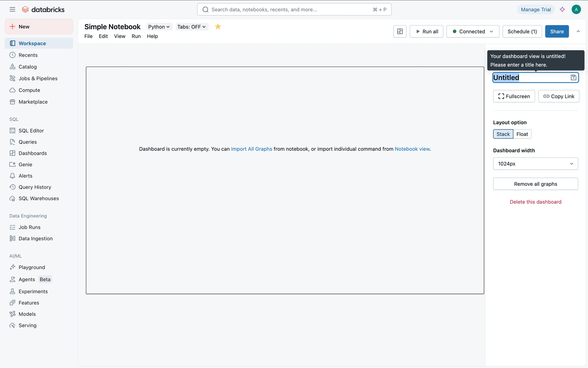
Task: Open Catalog in the sidebar
Action: pyautogui.click(x=28, y=67)
